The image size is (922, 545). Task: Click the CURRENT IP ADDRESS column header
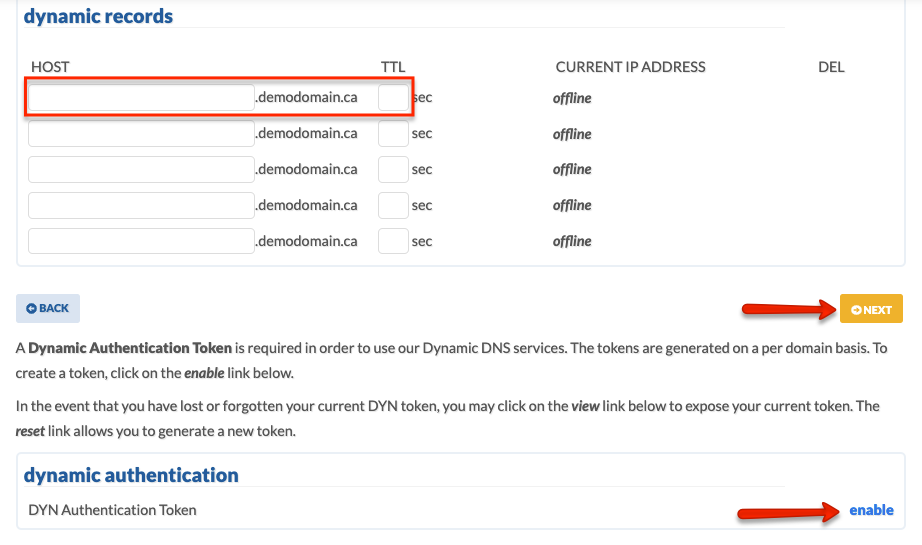point(630,67)
